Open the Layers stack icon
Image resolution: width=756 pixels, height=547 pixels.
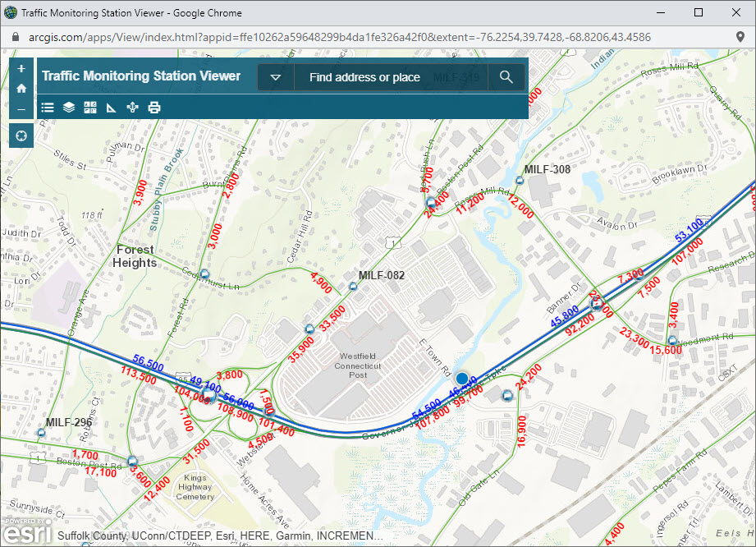point(69,107)
